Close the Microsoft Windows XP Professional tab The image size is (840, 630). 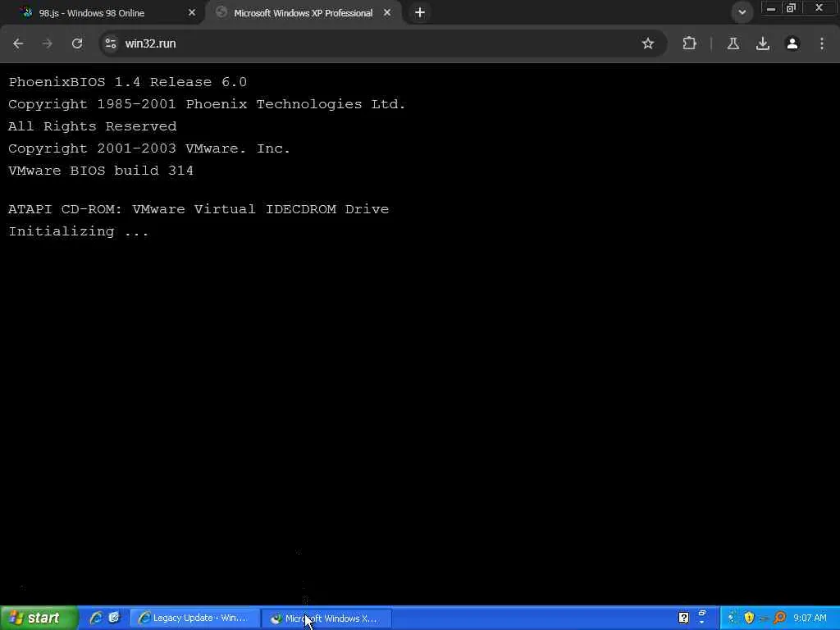[387, 12]
